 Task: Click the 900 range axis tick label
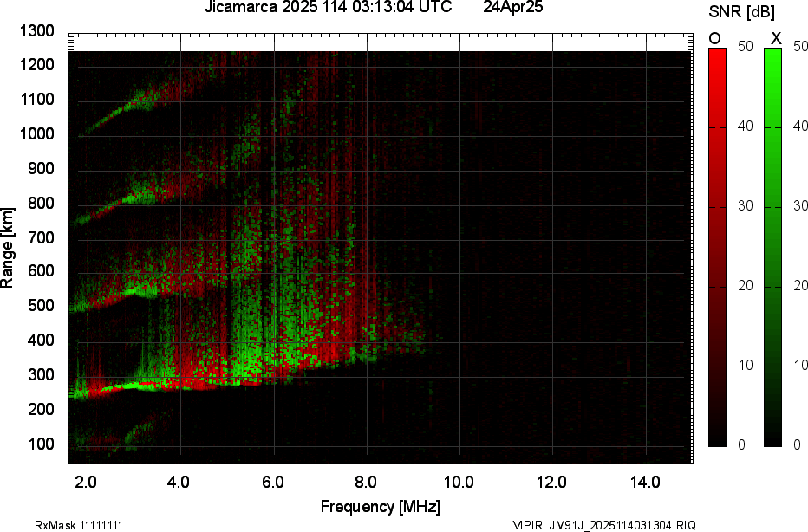(41, 168)
